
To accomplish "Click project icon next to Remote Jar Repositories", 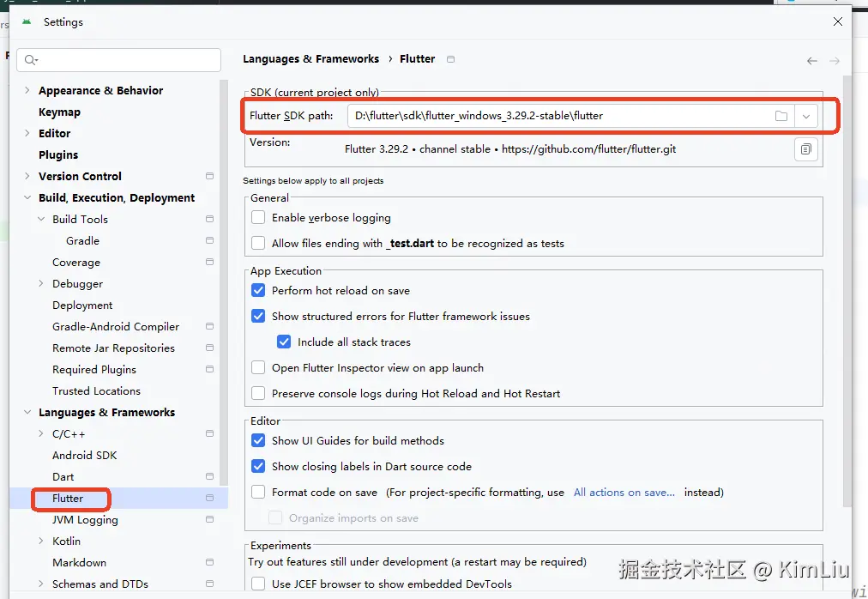I will tap(210, 348).
